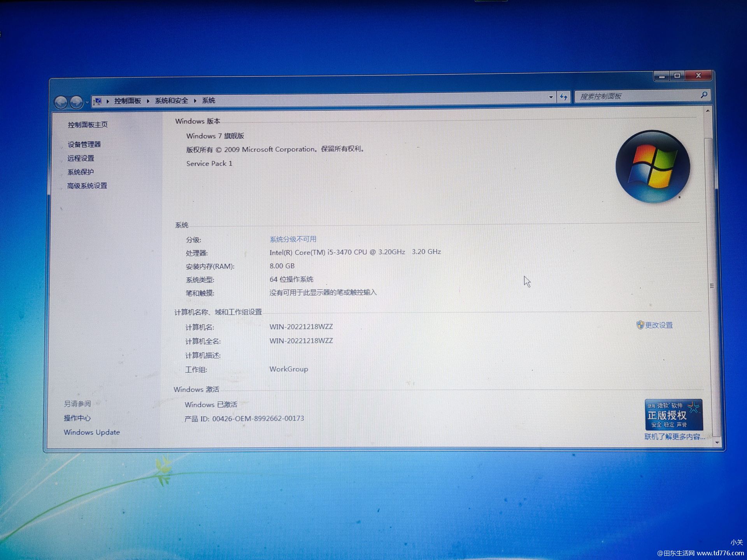Open the address bar history dropdown arrow

pyautogui.click(x=551, y=97)
